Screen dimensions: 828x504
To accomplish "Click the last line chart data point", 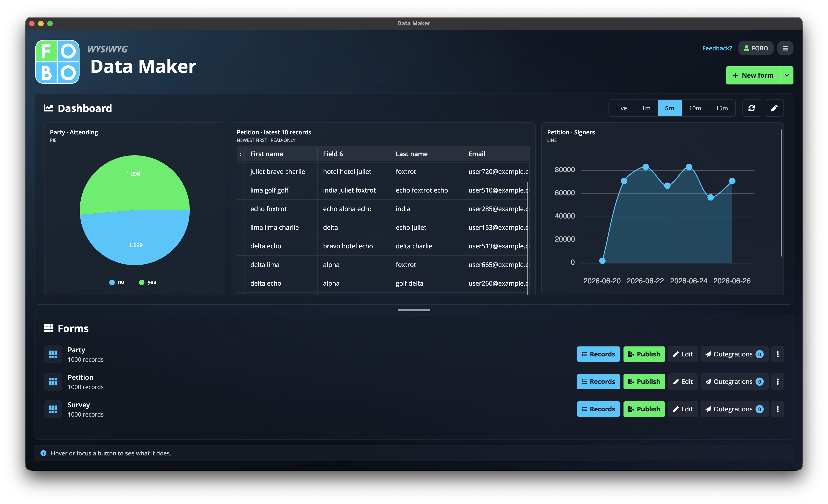I will [x=732, y=181].
